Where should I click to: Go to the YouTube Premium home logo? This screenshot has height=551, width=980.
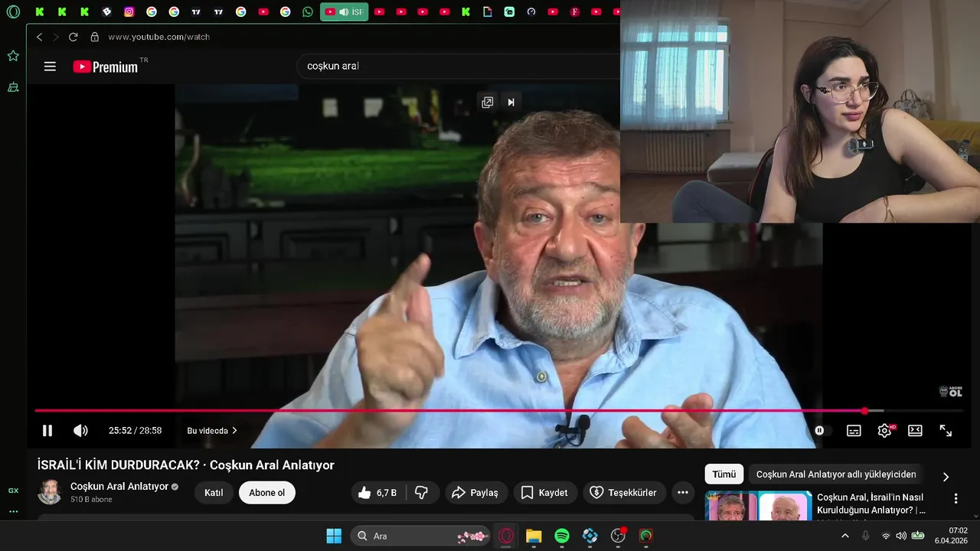click(106, 67)
